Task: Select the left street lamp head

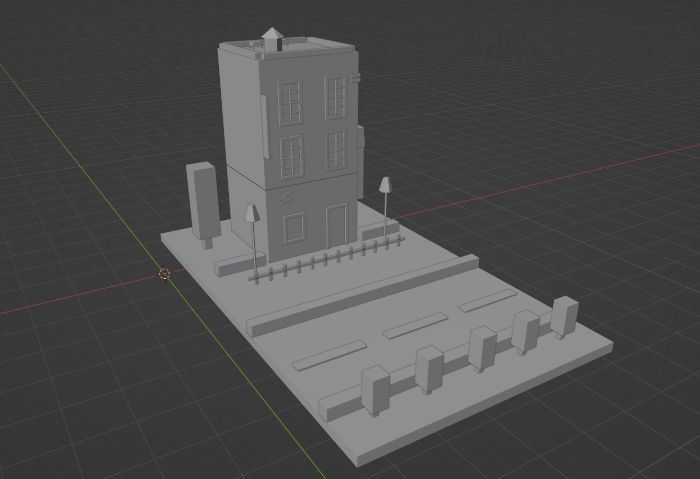Action: pos(252,212)
